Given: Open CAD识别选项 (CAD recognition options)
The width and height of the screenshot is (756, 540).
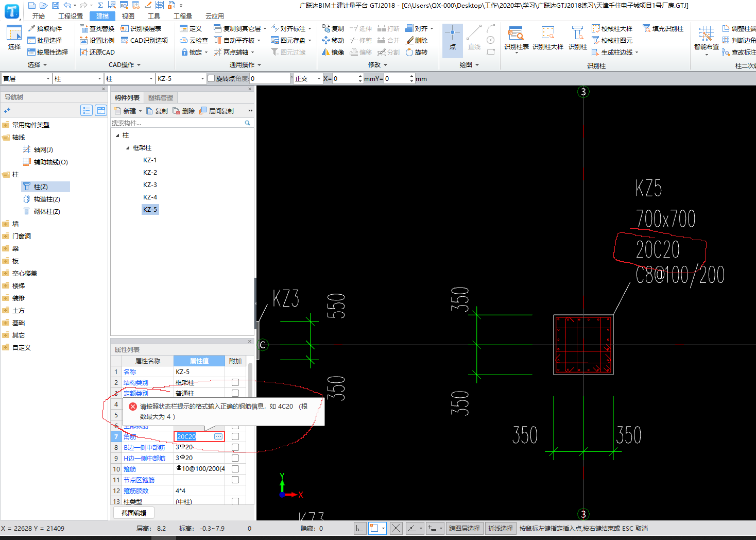Looking at the screenshot, I should (x=144, y=40).
